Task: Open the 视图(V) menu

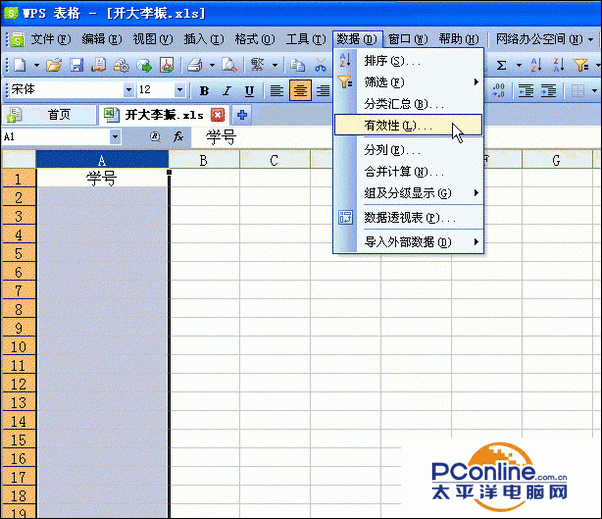Action: [x=152, y=39]
